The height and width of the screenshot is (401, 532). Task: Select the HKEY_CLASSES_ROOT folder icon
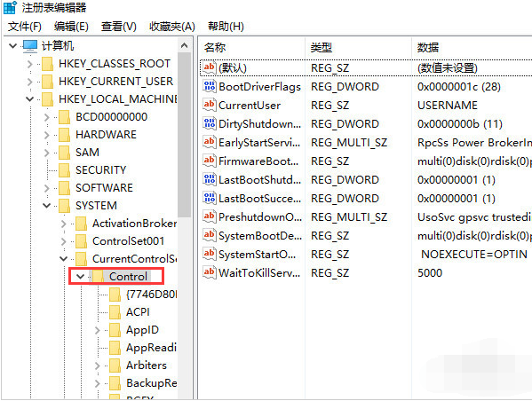47,64
